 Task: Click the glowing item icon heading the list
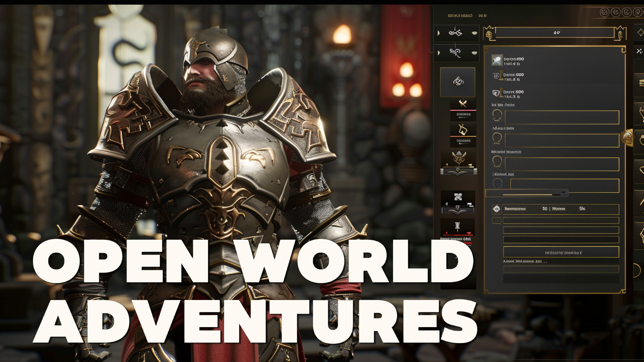[497, 60]
